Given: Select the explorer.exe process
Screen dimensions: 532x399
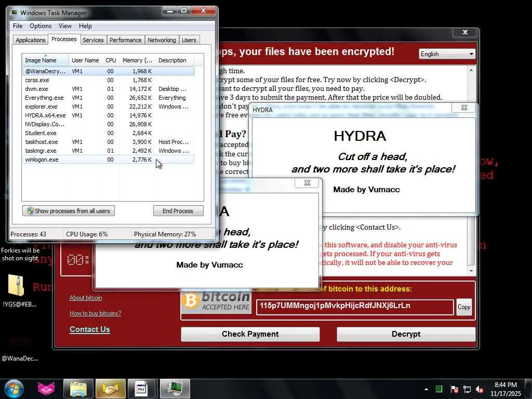Looking at the screenshot, I should [x=108, y=107].
